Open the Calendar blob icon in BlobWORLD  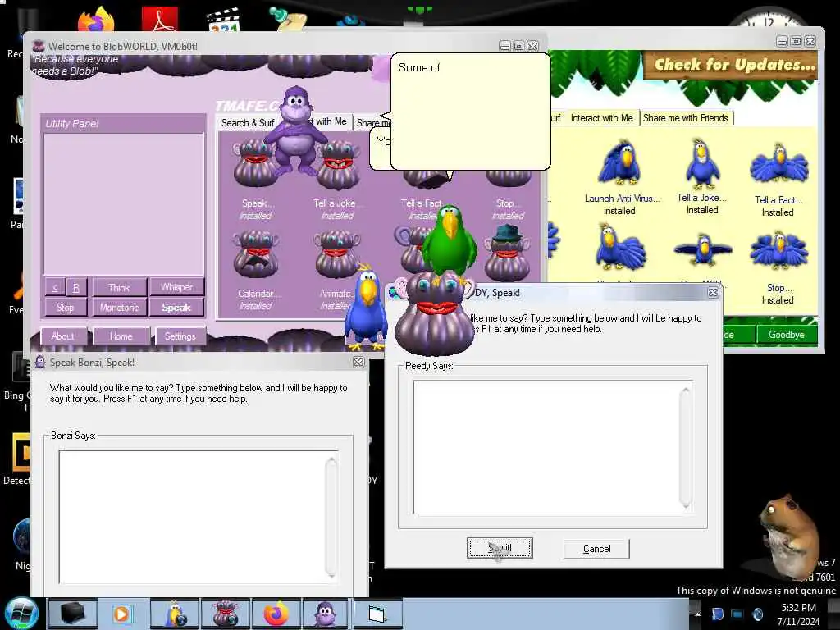256,254
